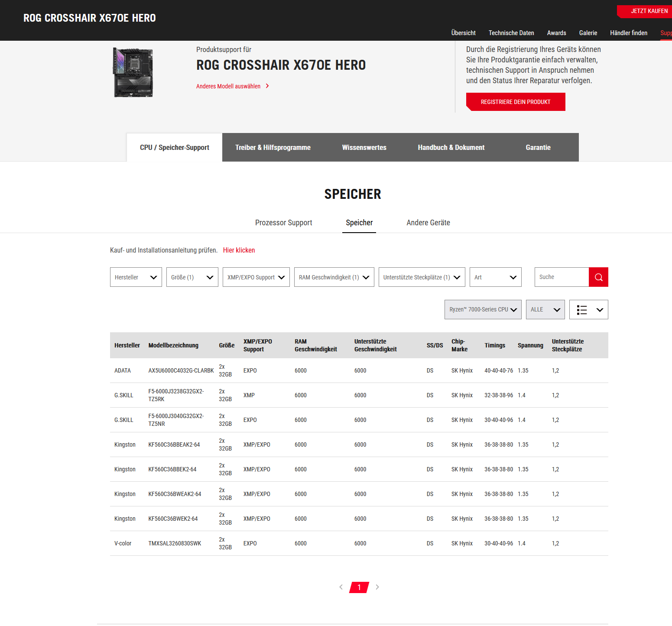
Task: Click the Timings column header
Action: tap(495, 345)
